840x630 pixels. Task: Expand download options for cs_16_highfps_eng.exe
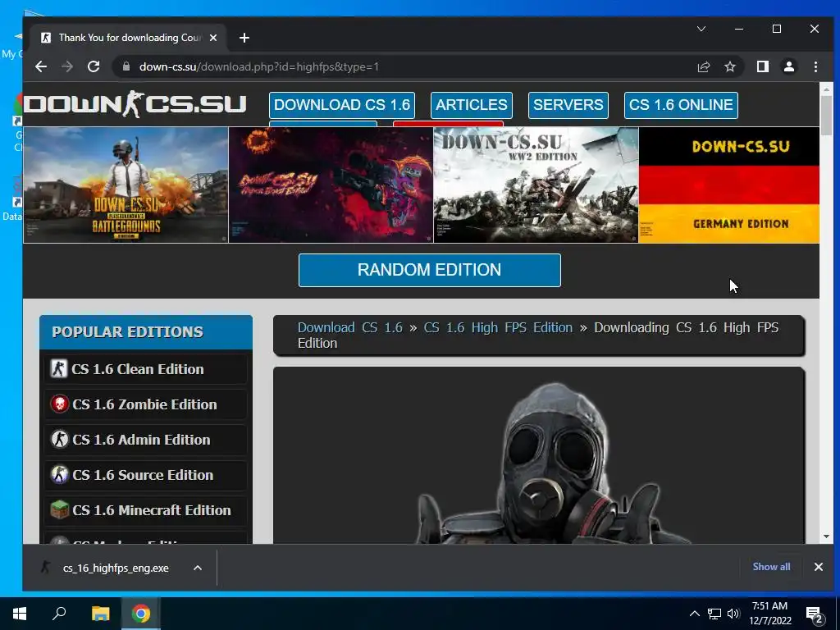[198, 568]
